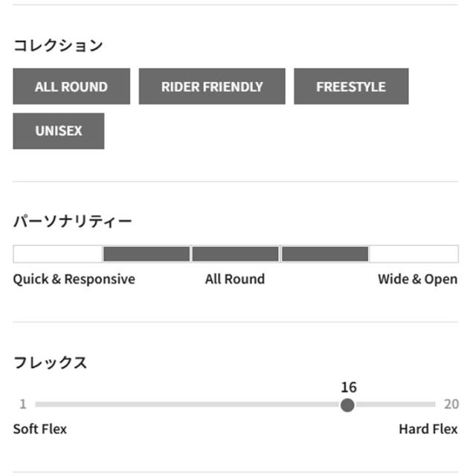The width and height of the screenshot is (476, 476).
Task: Click the Hard Flex label
Action: [428, 429]
